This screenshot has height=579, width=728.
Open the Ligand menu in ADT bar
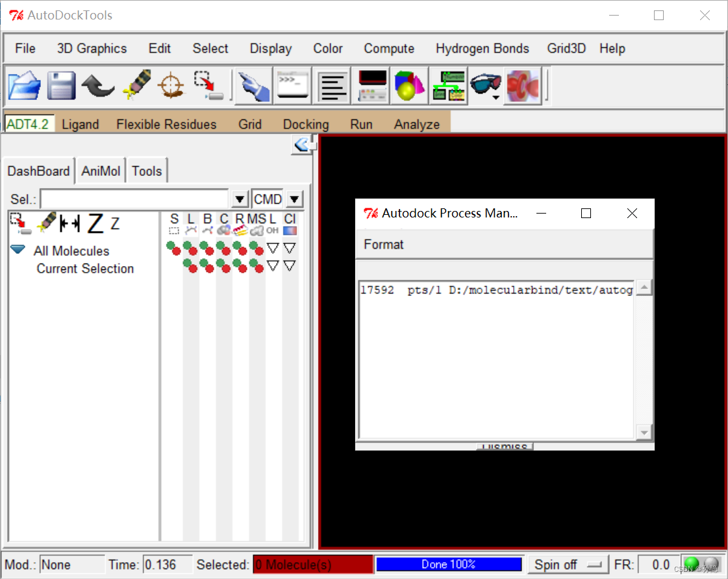tap(81, 125)
